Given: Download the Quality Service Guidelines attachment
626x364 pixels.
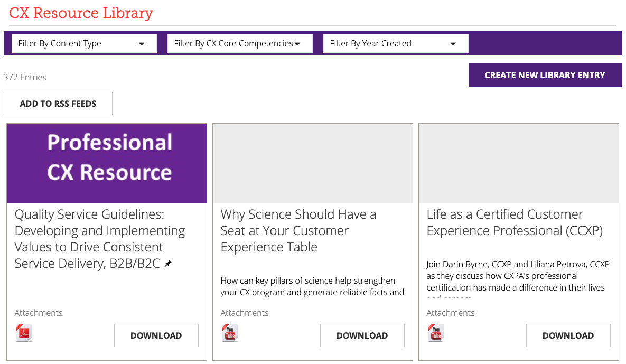Looking at the screenshot, I should coord(156,335).
